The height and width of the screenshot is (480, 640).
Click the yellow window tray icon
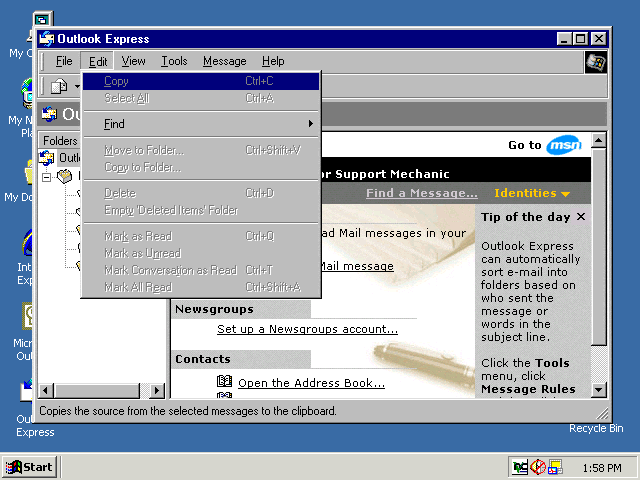[x=555, y=467]
